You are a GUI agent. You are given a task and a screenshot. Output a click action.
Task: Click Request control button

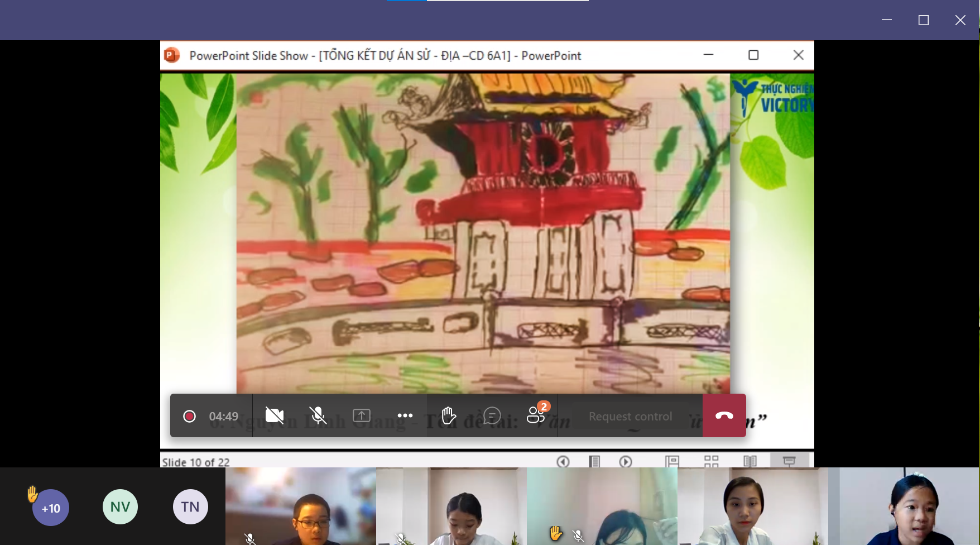[x=630, y=417]
